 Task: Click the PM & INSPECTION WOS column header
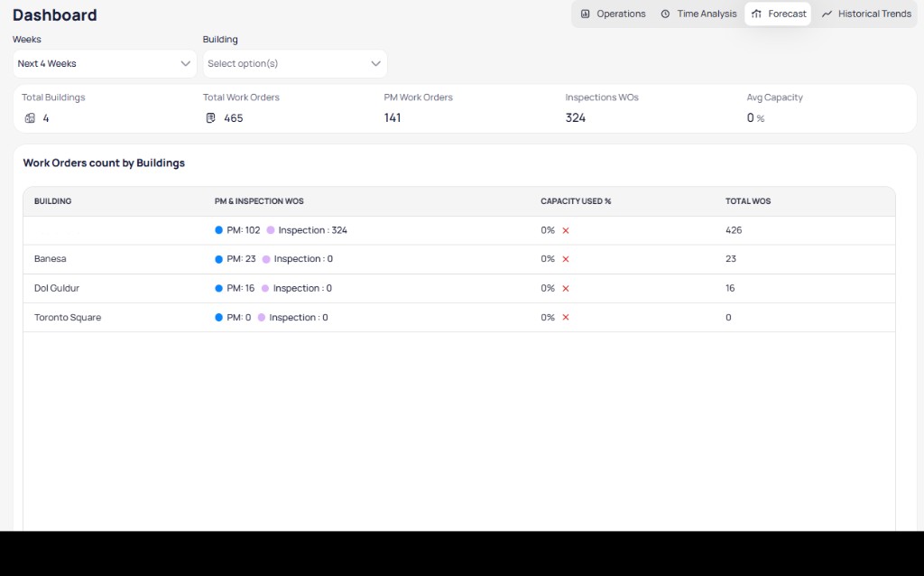pos(259,201)
